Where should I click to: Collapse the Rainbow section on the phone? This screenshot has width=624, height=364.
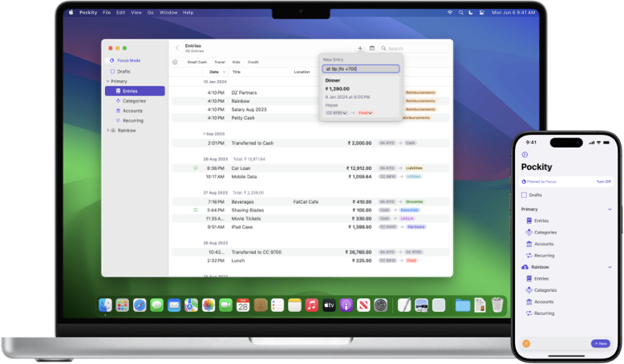click(x=610, y=267)
